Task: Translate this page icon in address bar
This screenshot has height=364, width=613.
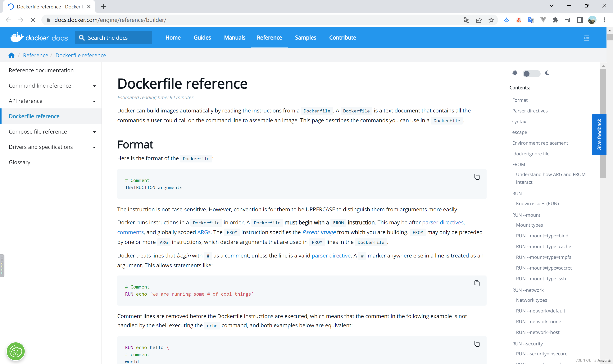Action: click(x=466, y=20)
